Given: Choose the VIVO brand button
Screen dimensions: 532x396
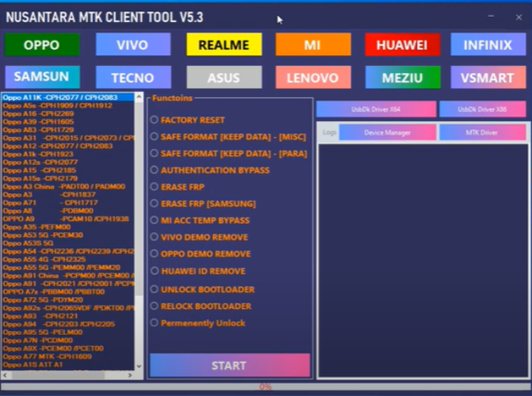Looking at the screenshot, I should point(133,44).
